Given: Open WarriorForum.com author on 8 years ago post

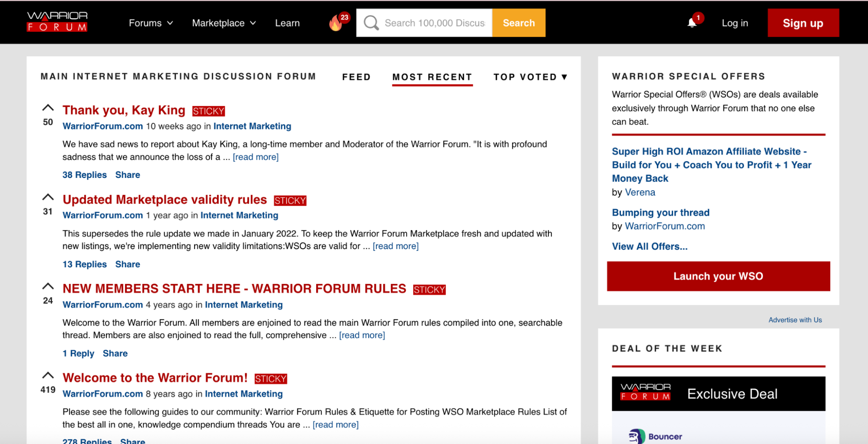Looking at the screenshot, I should click(x=102, y=394).
